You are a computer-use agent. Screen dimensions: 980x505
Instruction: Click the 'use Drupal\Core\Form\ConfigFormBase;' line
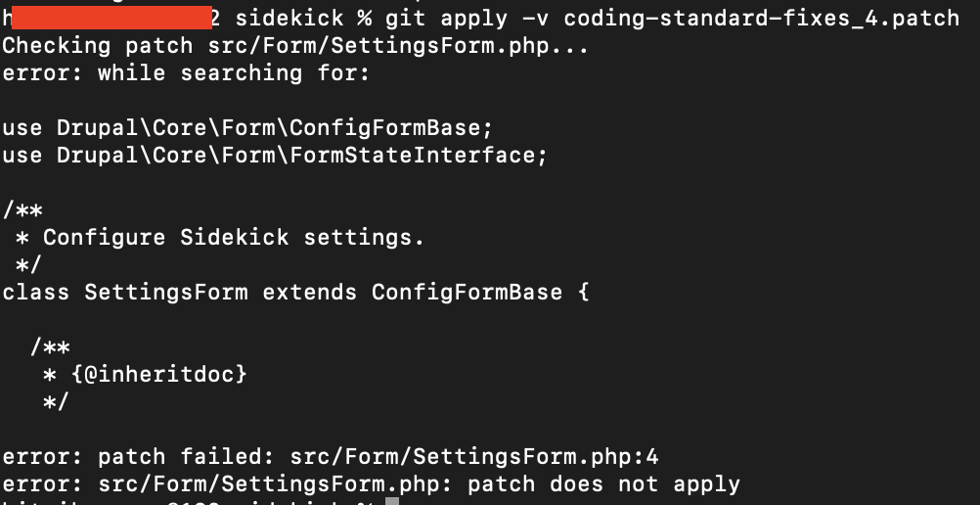[248, 127]
